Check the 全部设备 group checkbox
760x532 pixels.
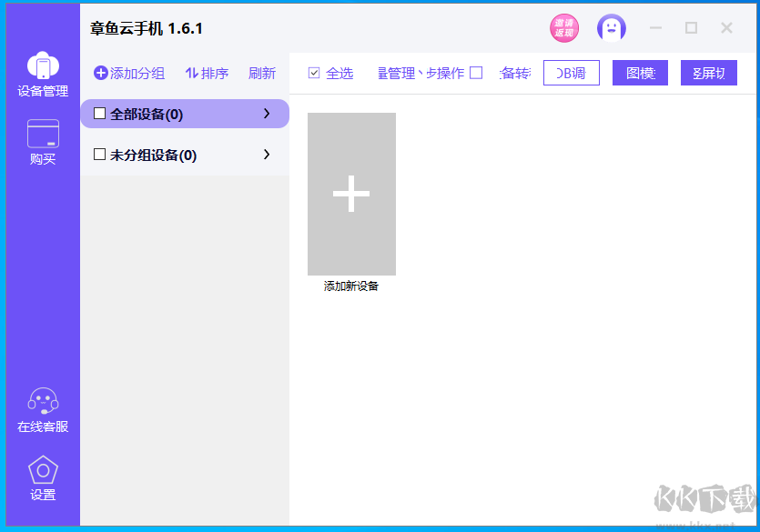pyautogui.click(x=100, y=113)
